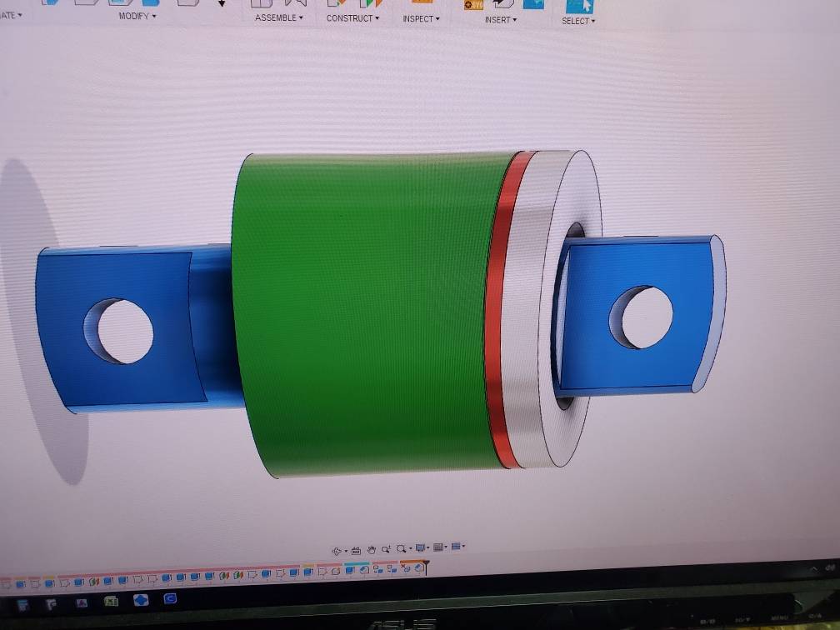Select the hole in right blue tab
The image size is (840, 630).
click(642, 317)
